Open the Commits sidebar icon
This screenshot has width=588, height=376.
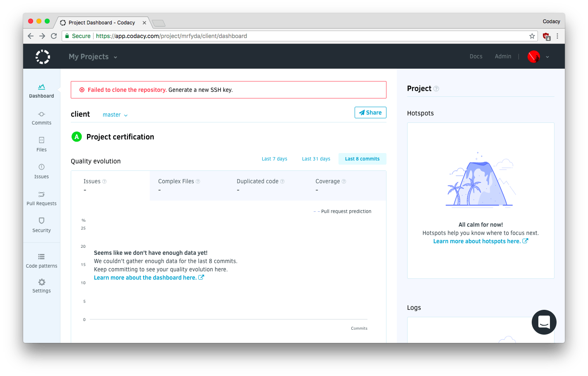pos(41,115)
